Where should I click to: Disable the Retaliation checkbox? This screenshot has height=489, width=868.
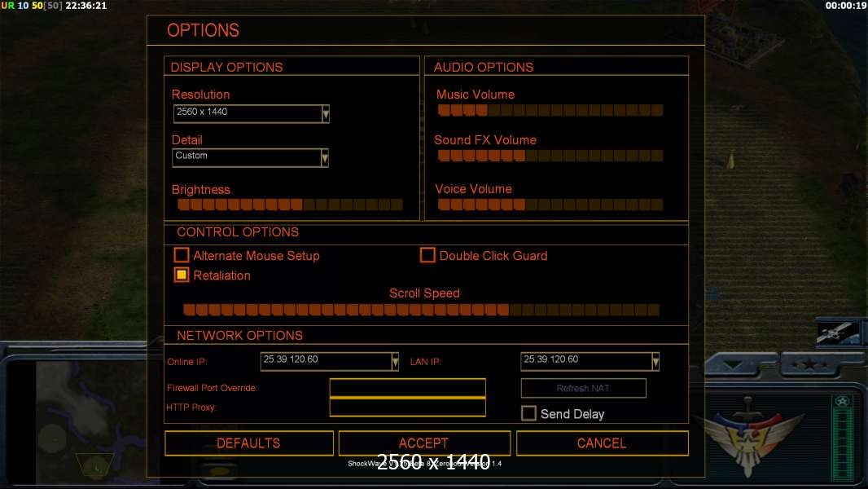click(x=181, y=275)
